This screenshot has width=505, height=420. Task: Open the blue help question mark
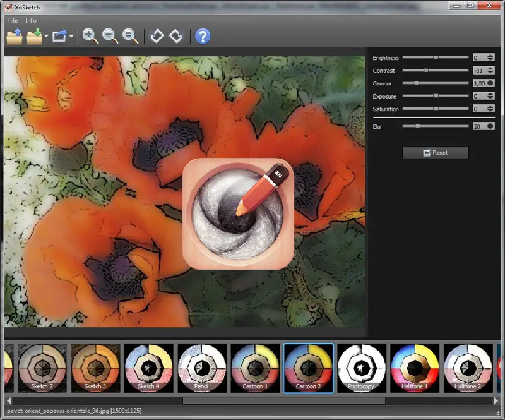(x=203, y=36)
